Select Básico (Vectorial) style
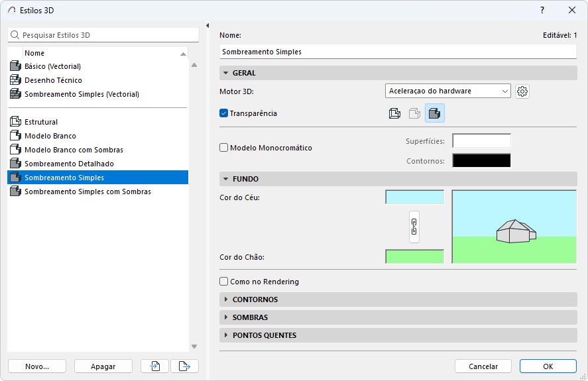The image size is (588, 381). coord(98,66)
